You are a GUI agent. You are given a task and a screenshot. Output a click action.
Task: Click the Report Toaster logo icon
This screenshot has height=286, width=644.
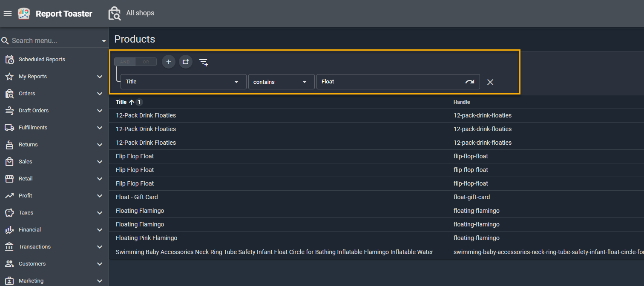point(24,14)
